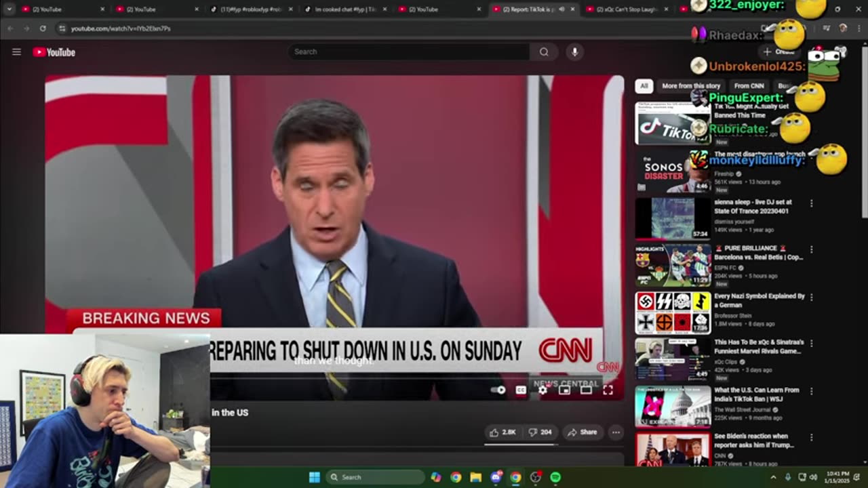The image size is (868, 488).
Task: Open 'What the U.S. Can Learn' WSJ video
Action: 757,394
